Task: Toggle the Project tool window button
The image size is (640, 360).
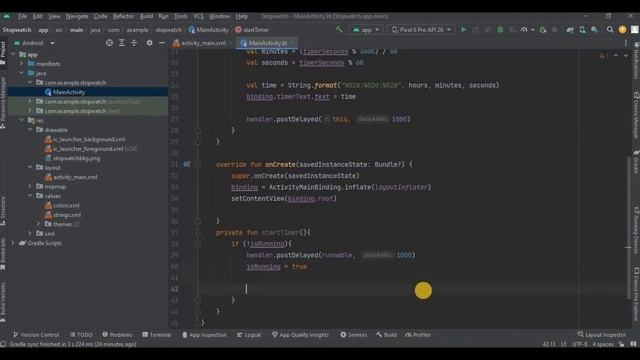Action: click(3, 52)
